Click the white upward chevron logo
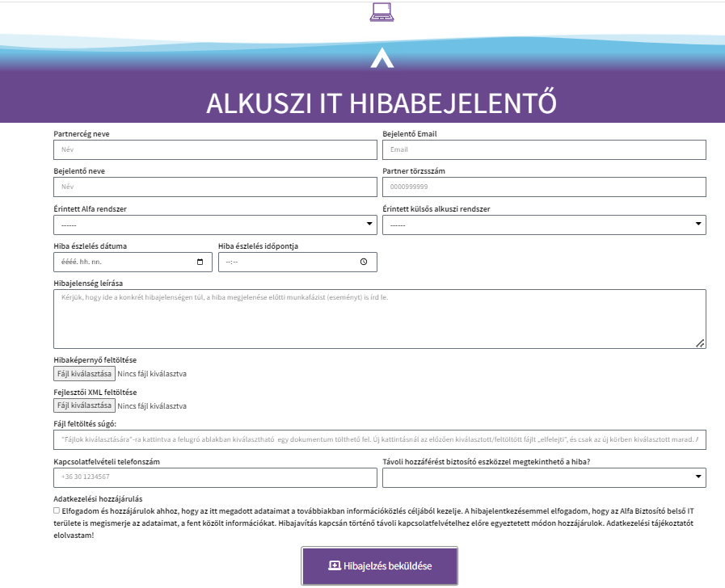 pos(381,58)
